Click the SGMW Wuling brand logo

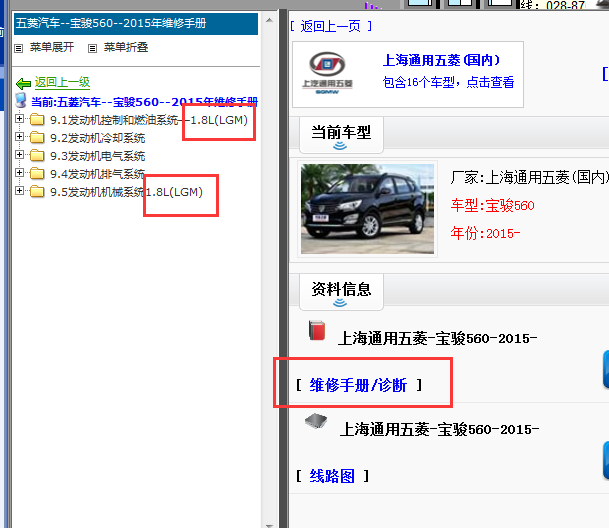[327, 73]
